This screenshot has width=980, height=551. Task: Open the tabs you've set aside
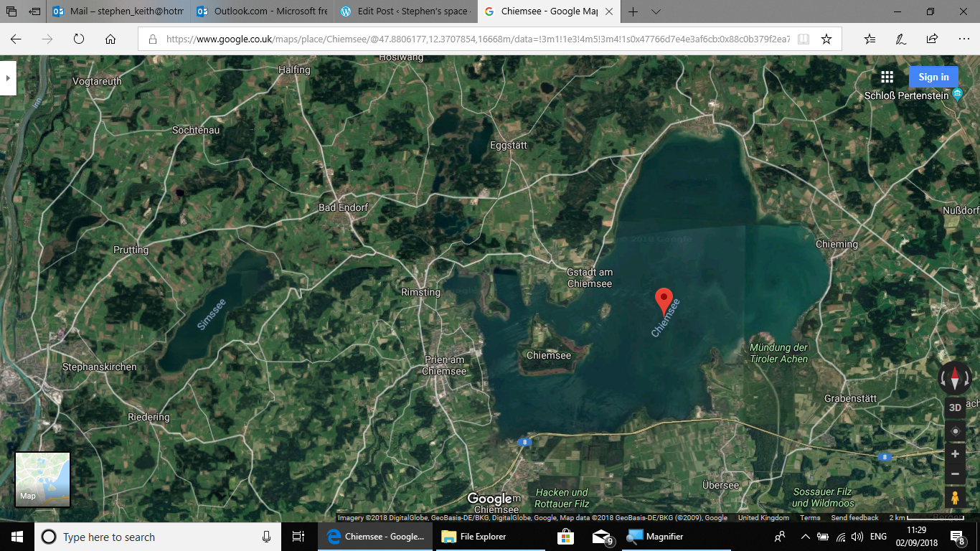coord(11,11)
